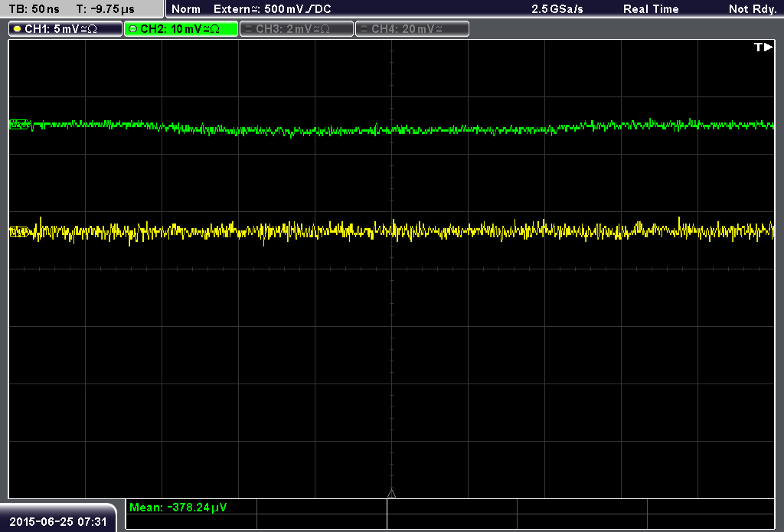This screenshot has width=784, height=532.
Task: Click the trigger time triangle at grid bottom
Action: click(x=391, y=494)
